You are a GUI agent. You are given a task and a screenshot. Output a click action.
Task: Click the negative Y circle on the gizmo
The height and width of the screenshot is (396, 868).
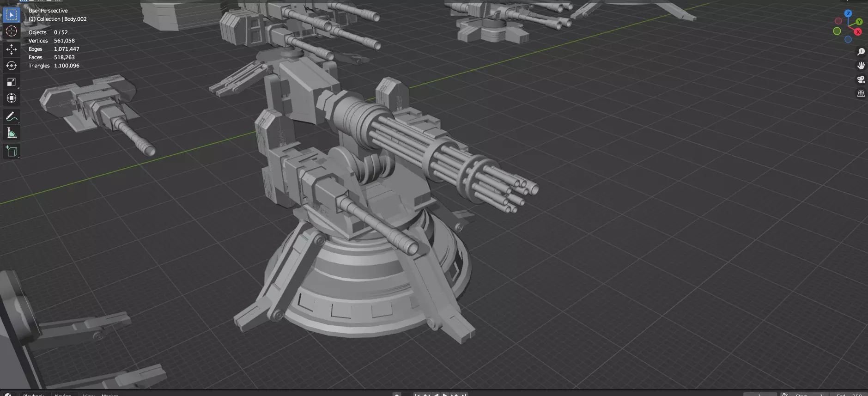(837, 31)
